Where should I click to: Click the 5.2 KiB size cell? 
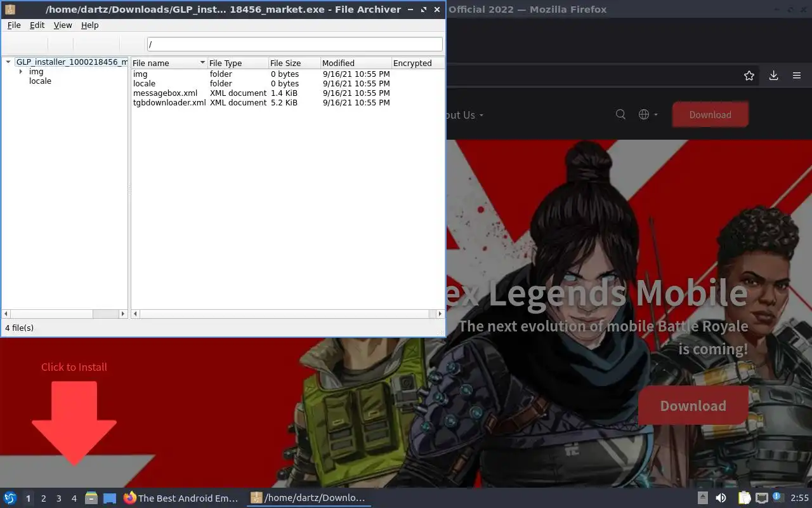point(284,103)
